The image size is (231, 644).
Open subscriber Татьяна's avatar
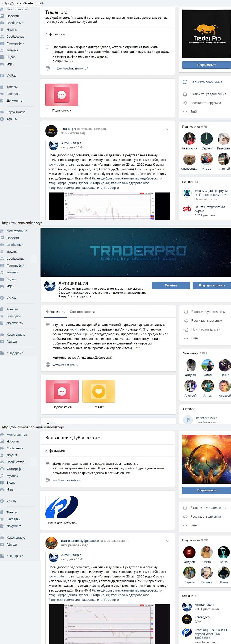tap(207, 572)
